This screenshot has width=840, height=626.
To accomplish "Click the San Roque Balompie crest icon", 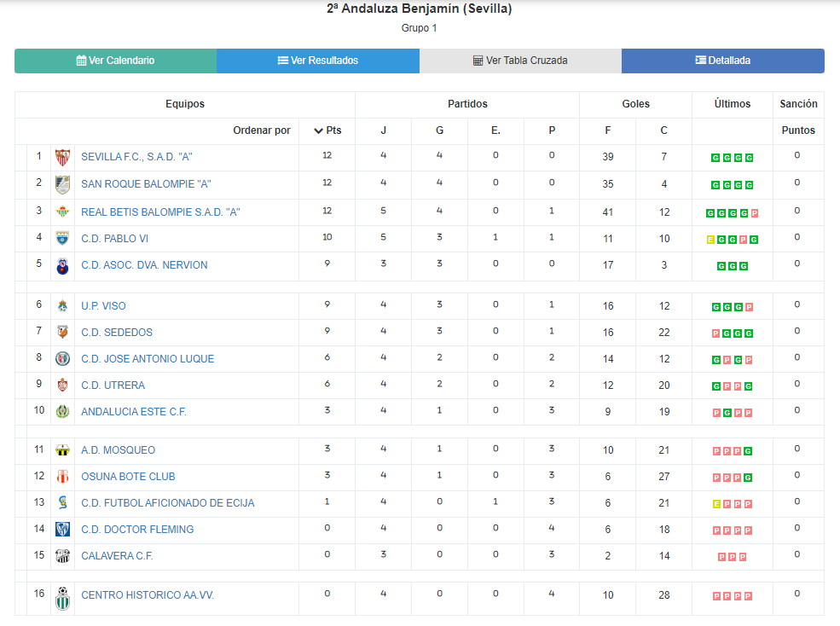I will [x=62, y=185].
